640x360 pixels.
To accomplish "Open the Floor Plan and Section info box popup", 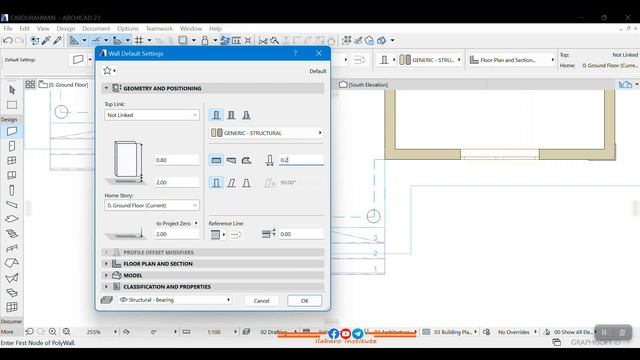I will coord(512,60).
